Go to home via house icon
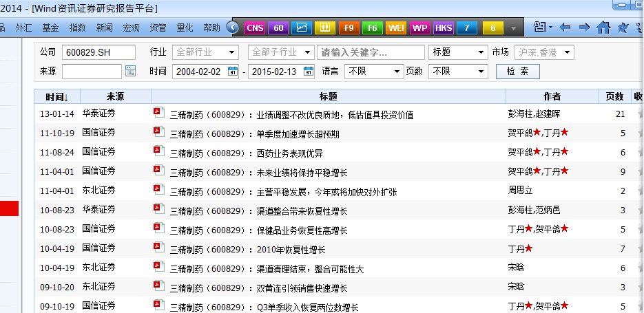The height and width of the screenshot is (313, 644). [604, 28]
